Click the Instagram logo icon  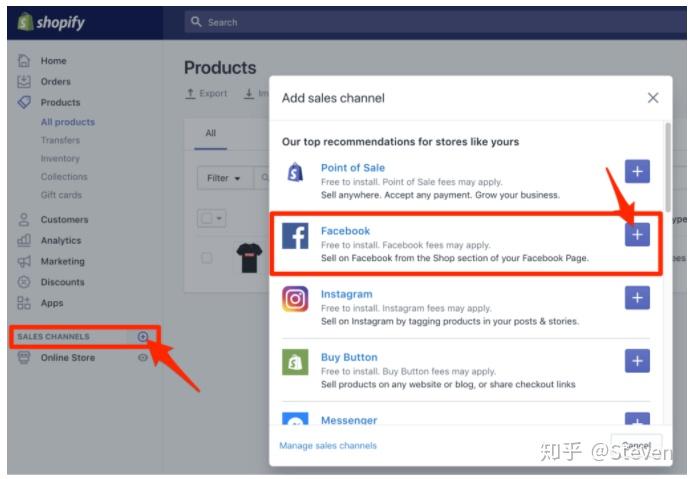(295, 299)
